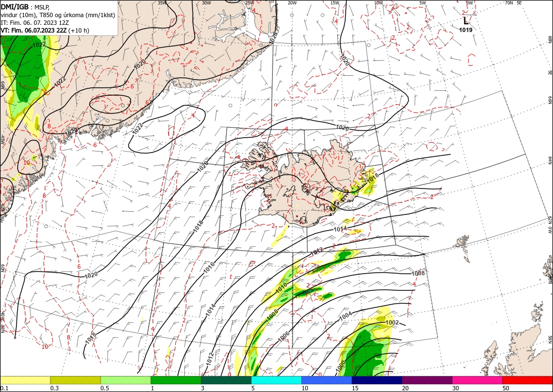Screen dimensions: 553x392
Task: Click the pale yellow 0.1–0.3 legend swatch
Action: pos(25,380)
